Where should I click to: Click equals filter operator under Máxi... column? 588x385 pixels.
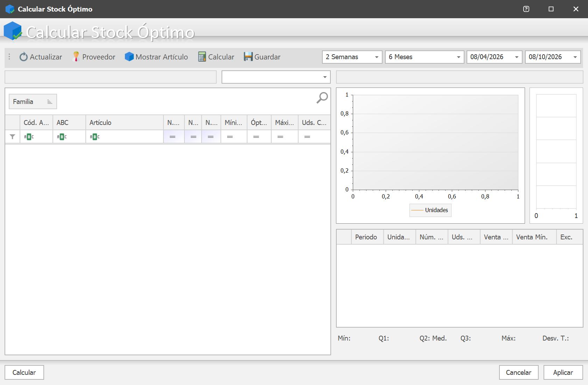(x=280, y=136)
